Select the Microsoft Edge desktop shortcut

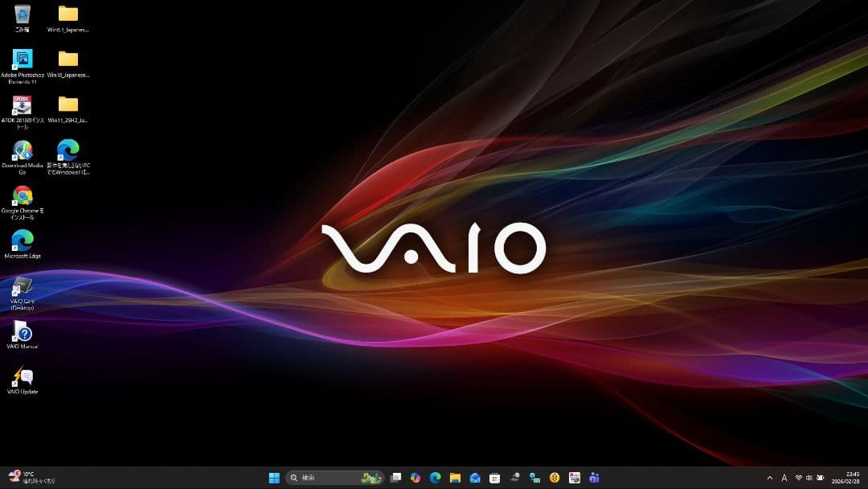23,244
